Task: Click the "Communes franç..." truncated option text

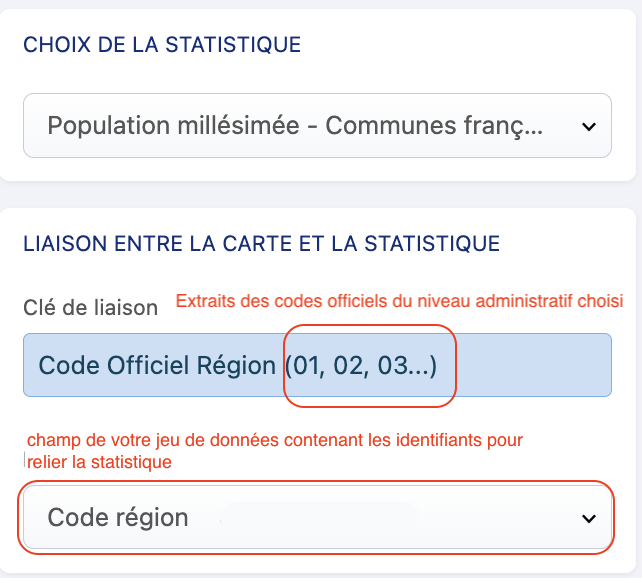Action: [435, 126]
